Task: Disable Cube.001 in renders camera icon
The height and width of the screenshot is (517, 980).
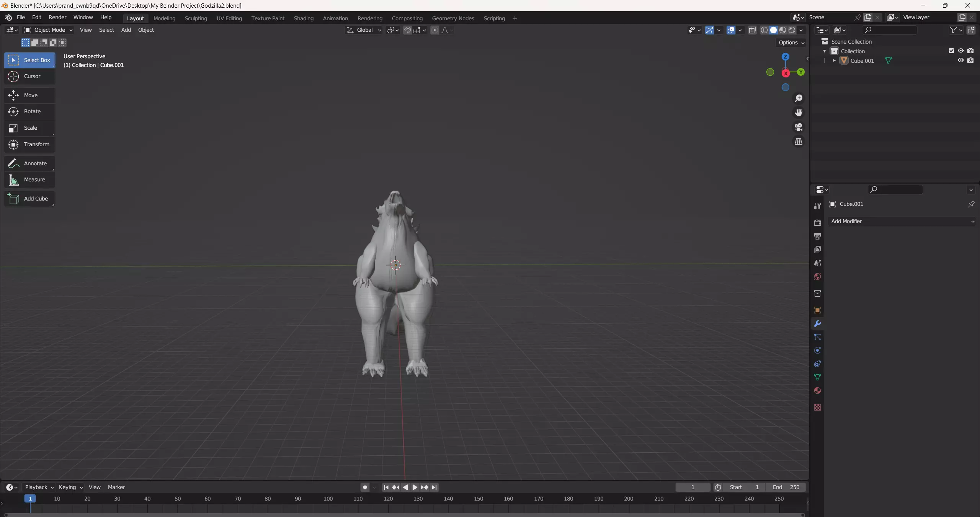Action: [x=970, y=60]
